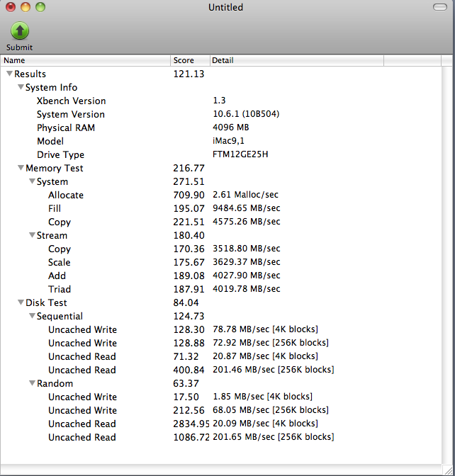Viewport: 455px width, 476px height.
Task: Click detail 1.85 MB/sec [4K blocks]
Action: pyautogui.click(x=263, y=397)
